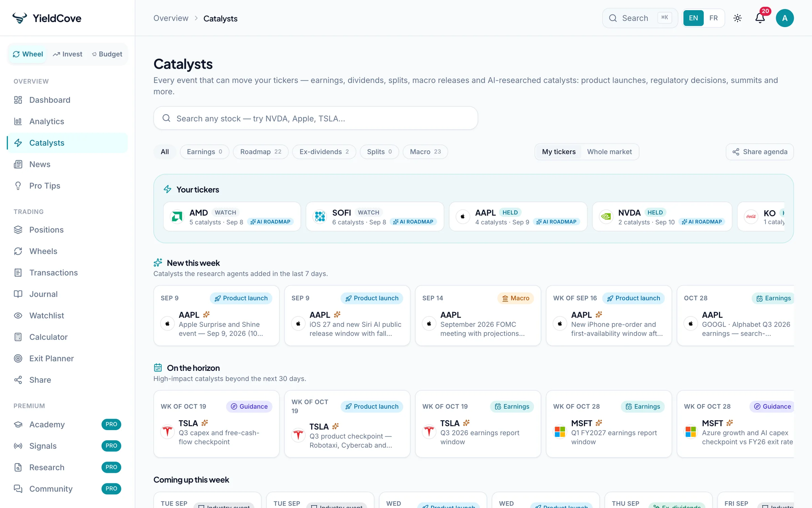Click Share agenda button

[x=760, y=152]
